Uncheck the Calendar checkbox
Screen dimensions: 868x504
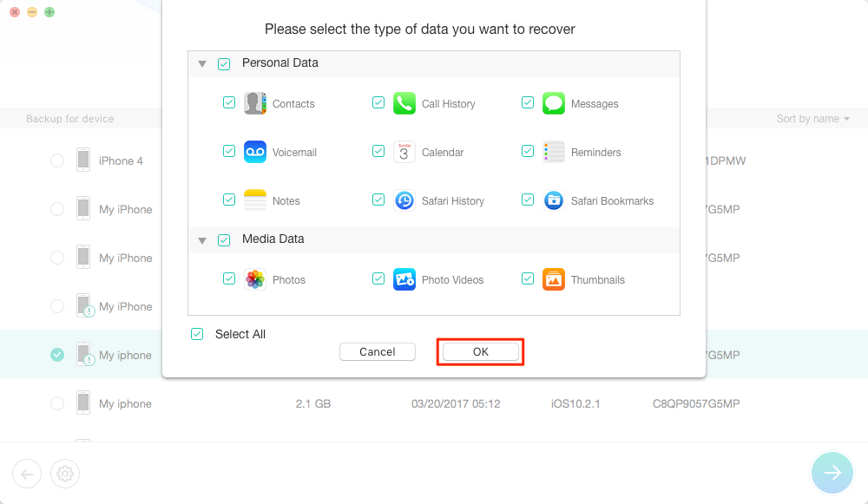pyautogui.click(x=378, y=151)
